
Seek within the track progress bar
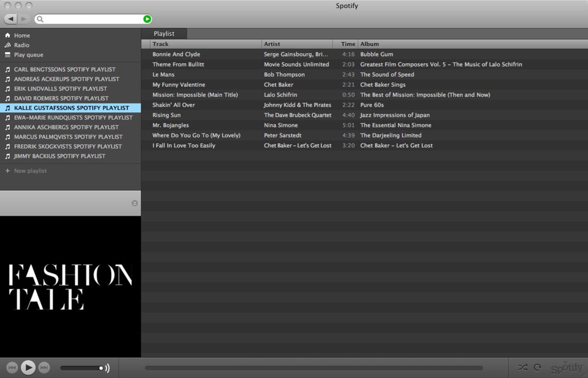pos(314,368)
